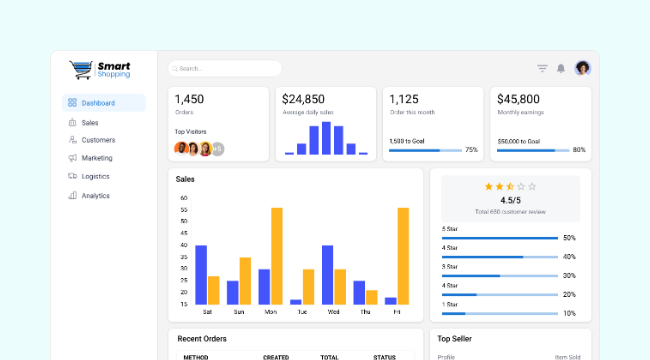
Task: Click Saturday's blue bar in Sales chart
Action: coord(201,275)
